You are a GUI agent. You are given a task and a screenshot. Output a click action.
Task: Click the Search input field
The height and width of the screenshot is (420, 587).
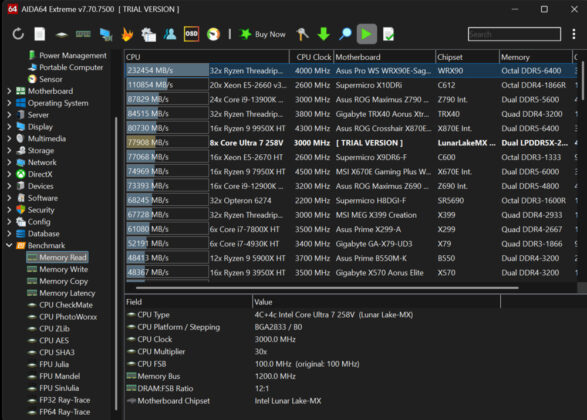(x=514, y=34)
